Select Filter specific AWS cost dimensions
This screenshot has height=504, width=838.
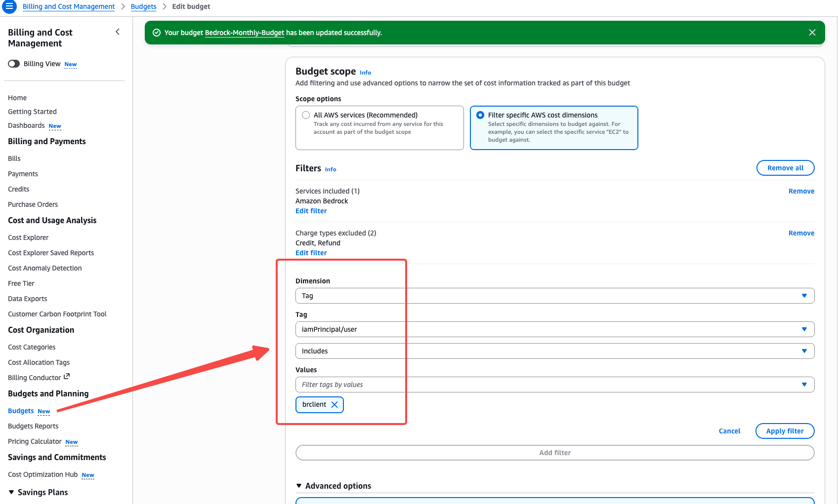pos(480,115)
